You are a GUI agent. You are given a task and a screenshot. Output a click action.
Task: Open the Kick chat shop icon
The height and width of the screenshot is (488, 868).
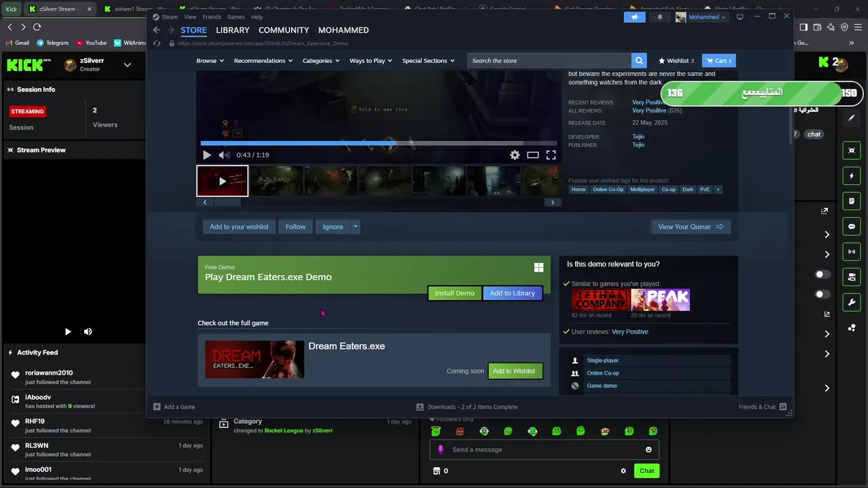[x=437, y=471]
